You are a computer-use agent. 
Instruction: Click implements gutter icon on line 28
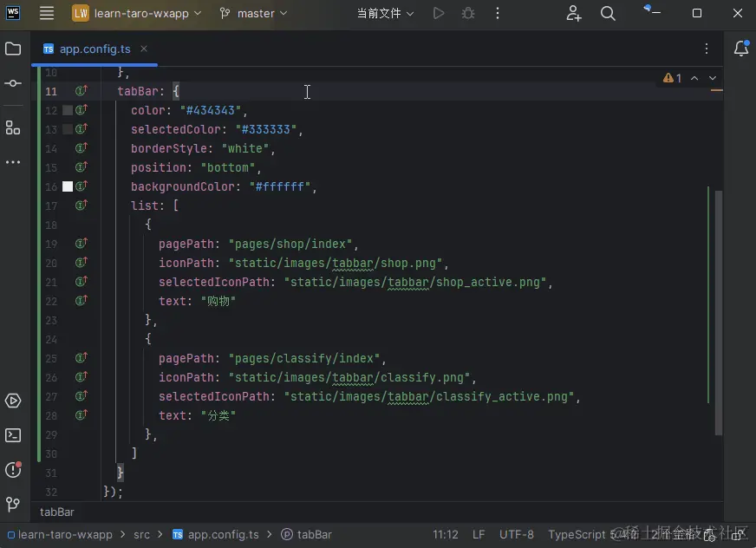pos(81,414)
